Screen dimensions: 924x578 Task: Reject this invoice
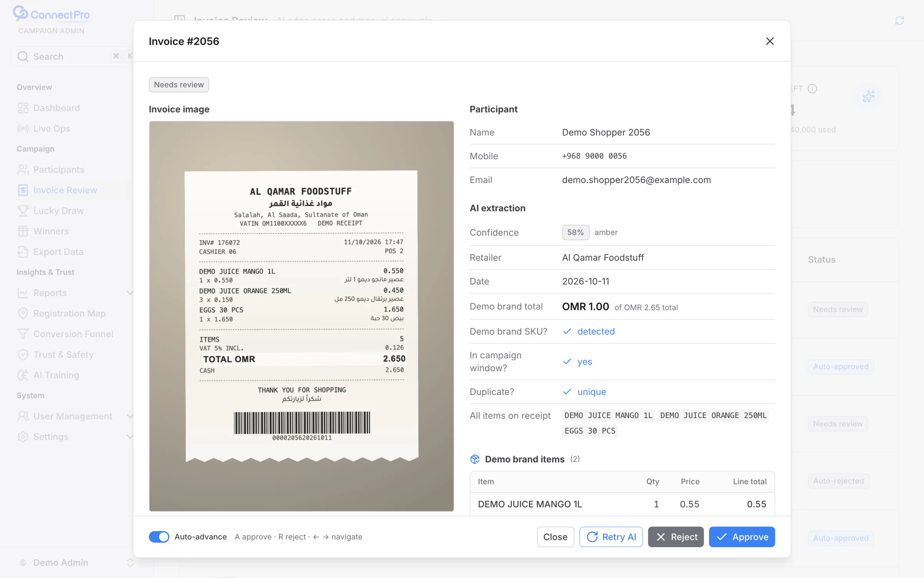(676, 537)
